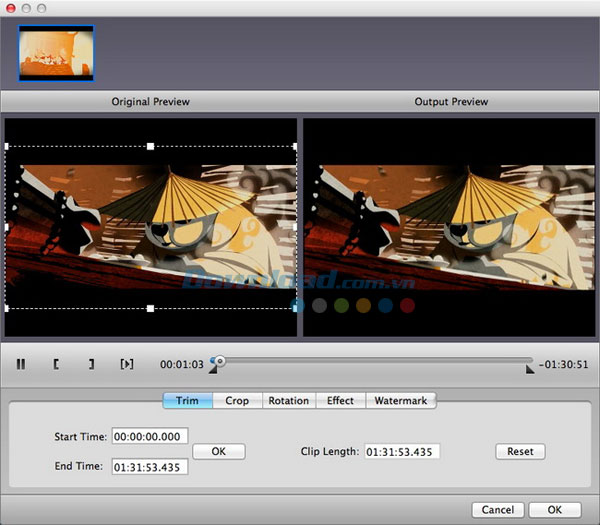The image size is (600, 525).
Task: Switch to the Trim tab
Action: tap(187, 401)
